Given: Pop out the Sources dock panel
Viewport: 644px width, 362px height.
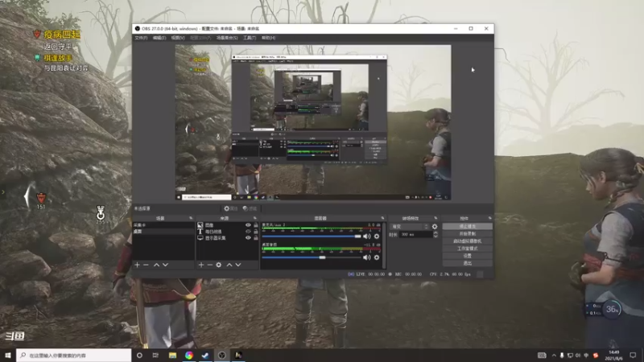Looking at the screenshot, I should [254, 218].
